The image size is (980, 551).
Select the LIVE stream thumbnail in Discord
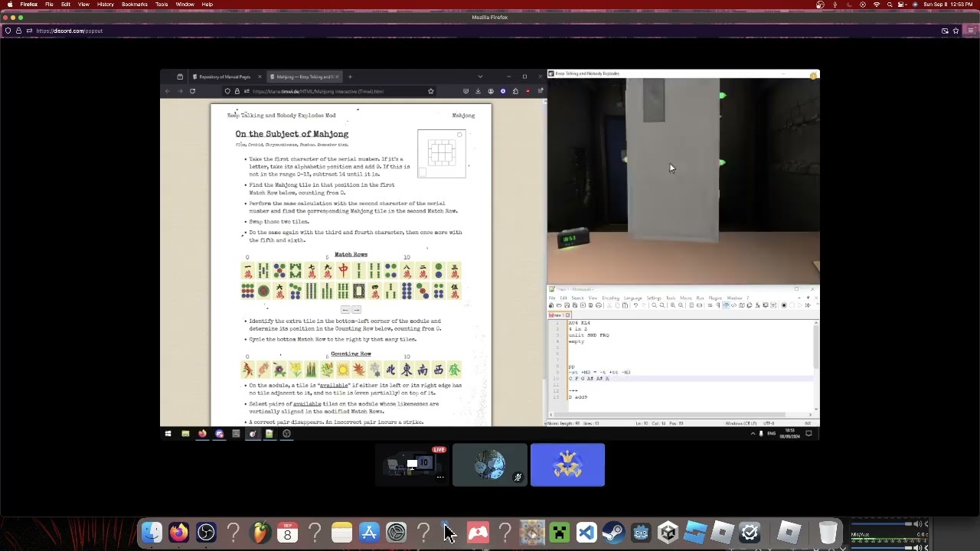pyautogui.click(x=413, y=465)
